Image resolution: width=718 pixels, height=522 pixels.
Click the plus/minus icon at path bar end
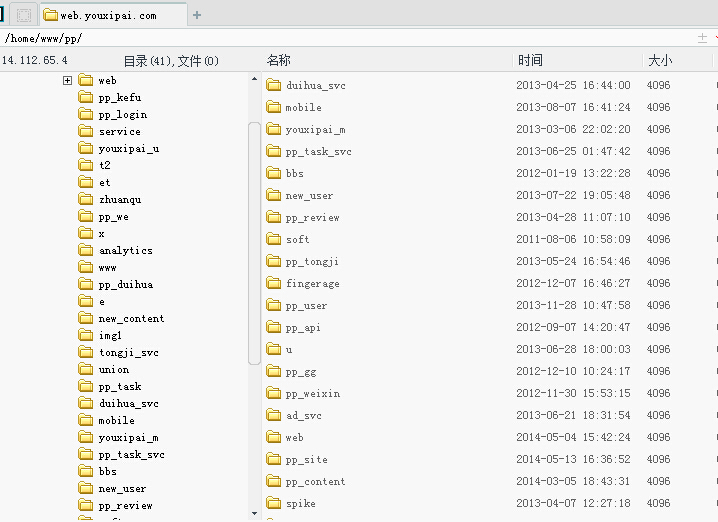tap(702, 38)
